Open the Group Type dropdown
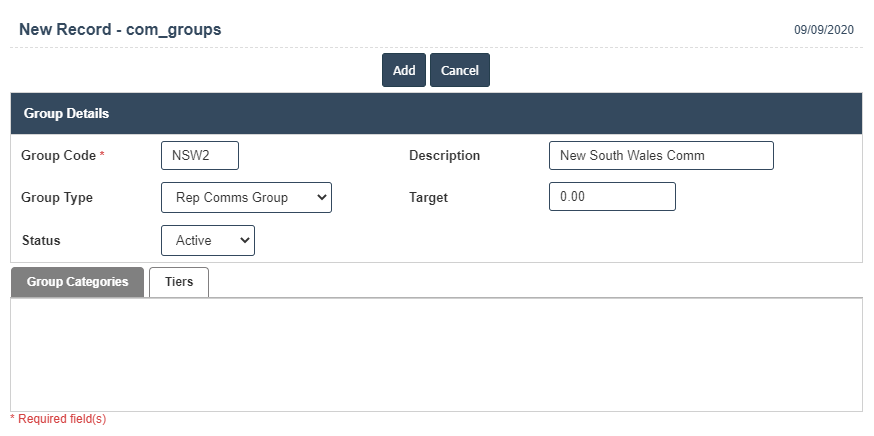Image resolution: width=874 pixels, height=436 pixels. point(246,198)
